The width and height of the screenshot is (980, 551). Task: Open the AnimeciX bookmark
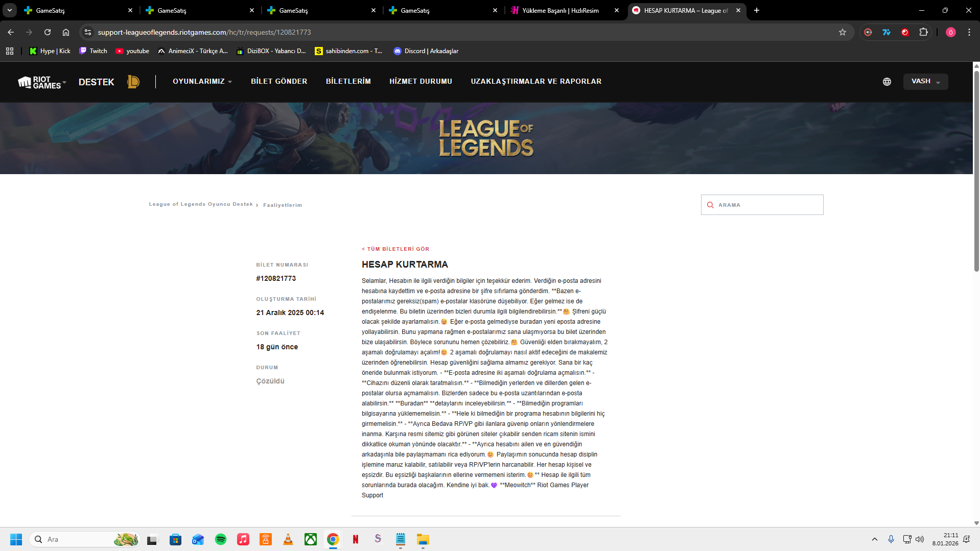(x=193, y=51)
